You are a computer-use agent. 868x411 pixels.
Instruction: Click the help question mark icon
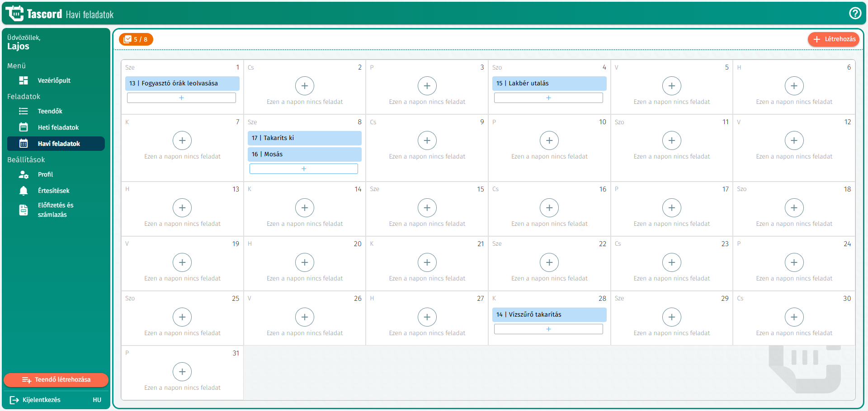[x=855, y=13]
